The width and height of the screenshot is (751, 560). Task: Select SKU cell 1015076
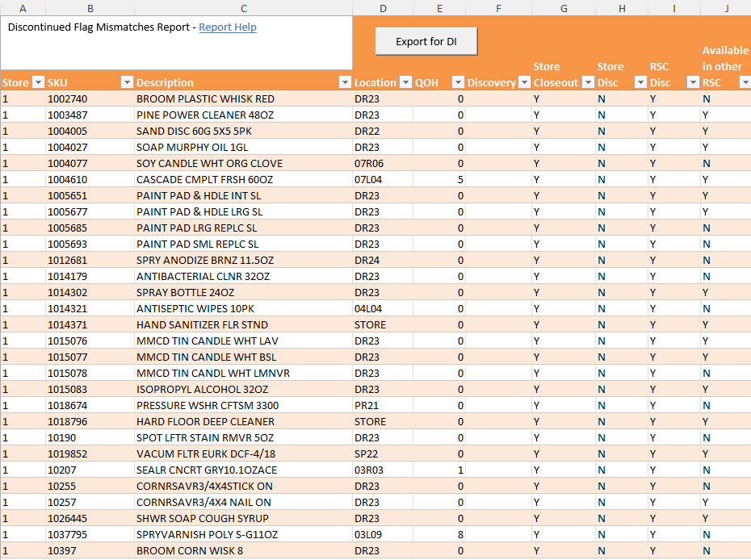(x=90, y=341)
